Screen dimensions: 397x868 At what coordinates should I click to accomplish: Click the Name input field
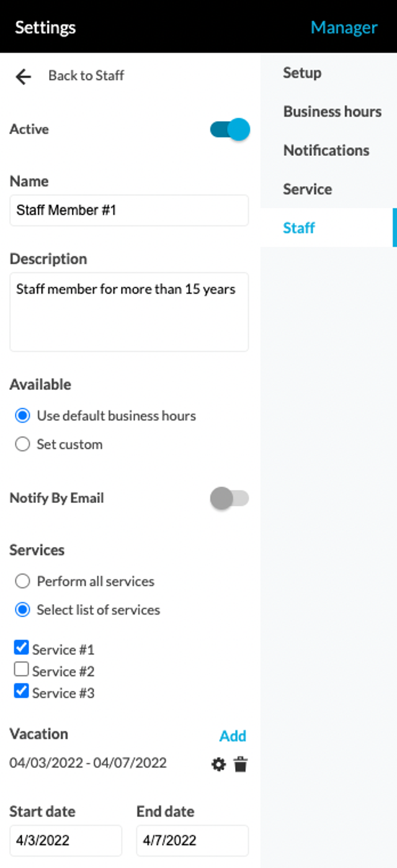point(129,210)
